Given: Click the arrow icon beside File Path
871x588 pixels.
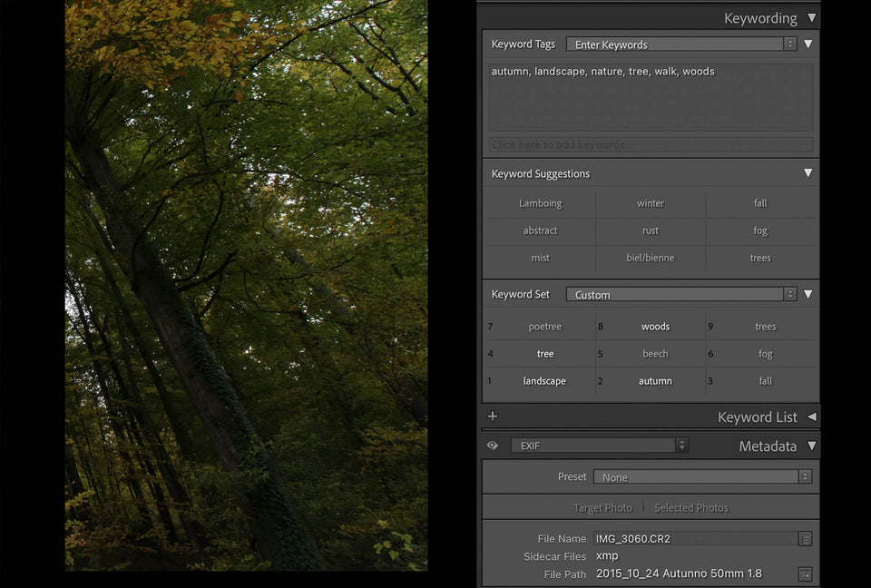Looking at the screenshot, I should coord(805,574).
